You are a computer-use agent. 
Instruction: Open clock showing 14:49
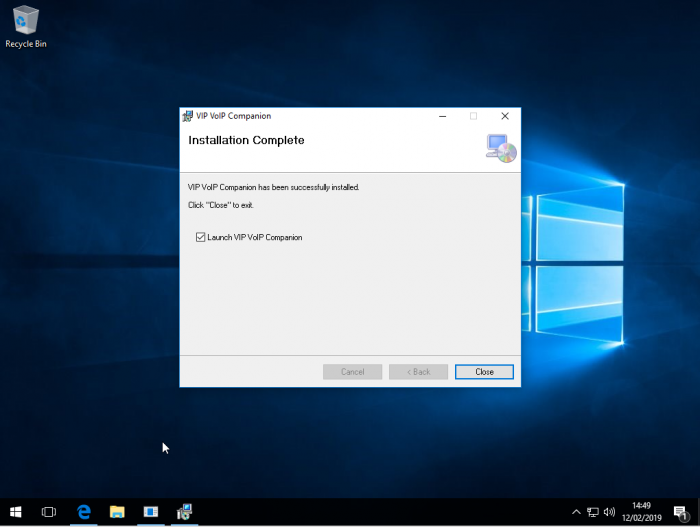click(642, 512)
